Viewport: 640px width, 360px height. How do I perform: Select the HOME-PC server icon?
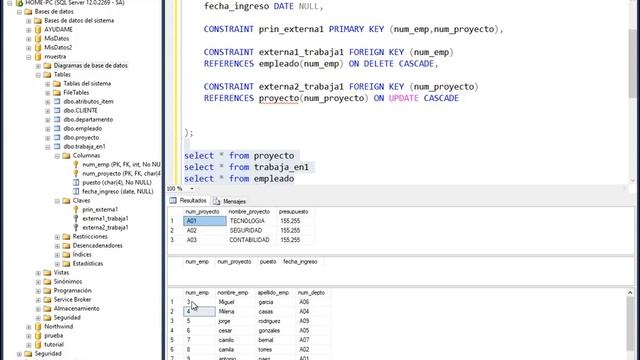[19, 3]
